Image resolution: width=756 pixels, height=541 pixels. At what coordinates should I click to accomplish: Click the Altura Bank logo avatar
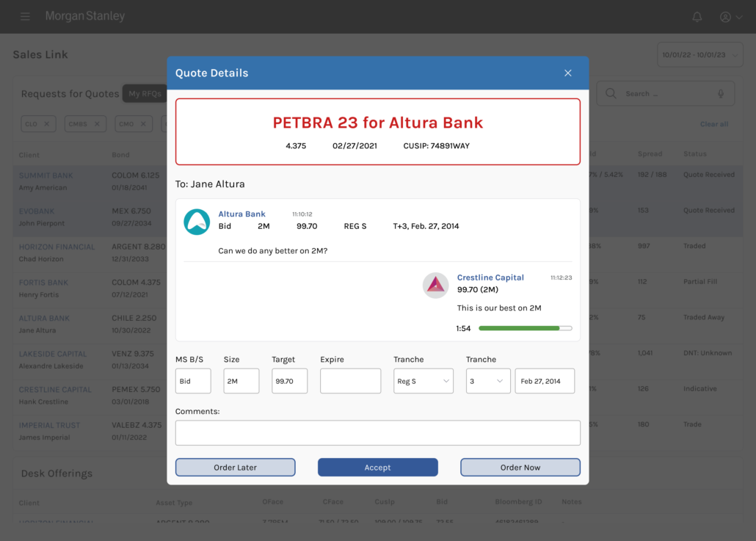pos(197,222)
